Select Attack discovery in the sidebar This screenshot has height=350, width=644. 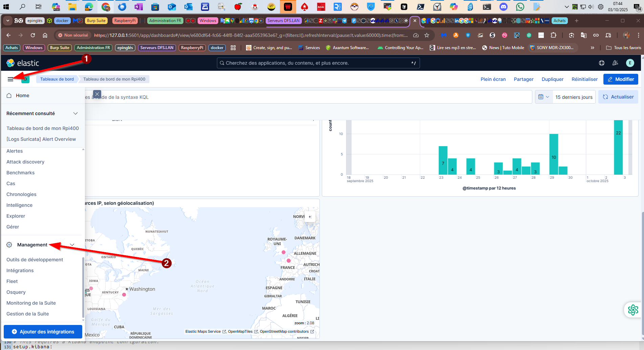[25, 162]
